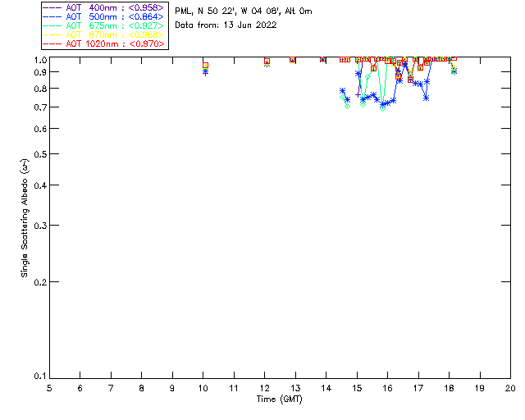
Task: Click the red dashed line sample in legend
Action: (x=52, y=43)
